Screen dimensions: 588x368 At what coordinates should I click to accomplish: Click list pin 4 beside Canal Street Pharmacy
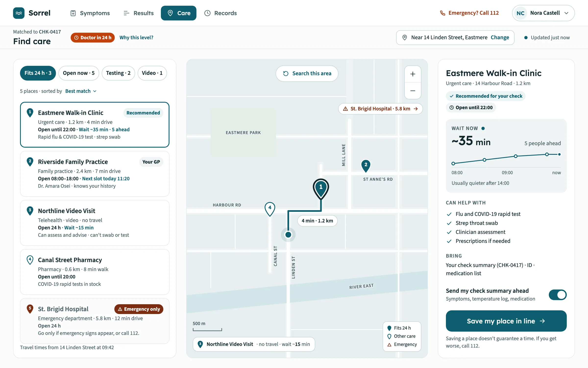click(30, 260)
